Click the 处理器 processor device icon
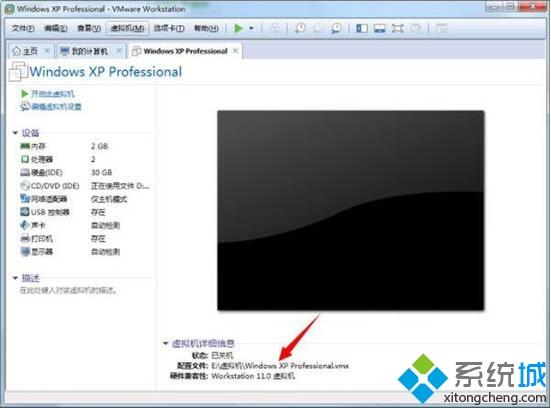The image size is (551, 408). coord(25,159)
